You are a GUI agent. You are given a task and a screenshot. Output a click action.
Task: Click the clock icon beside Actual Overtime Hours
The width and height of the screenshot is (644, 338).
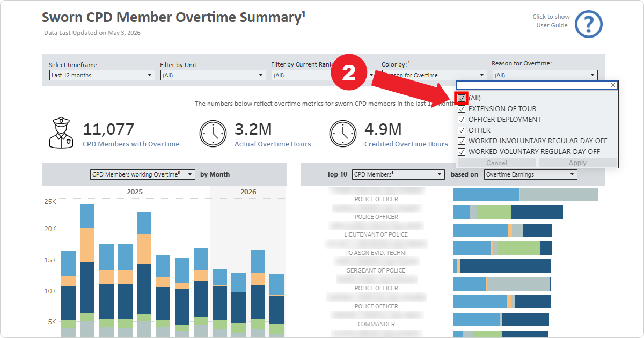pyautogui.click(x=213, y=134)
